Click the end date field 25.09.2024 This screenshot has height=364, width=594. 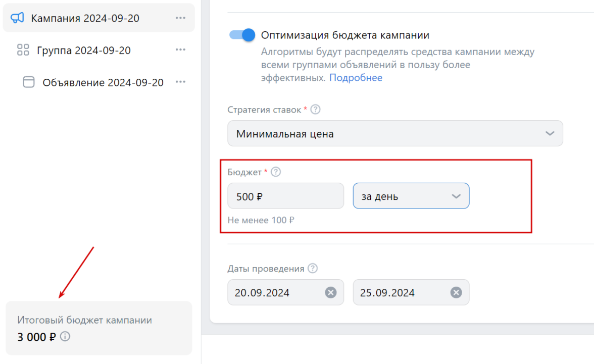[399, 292]
